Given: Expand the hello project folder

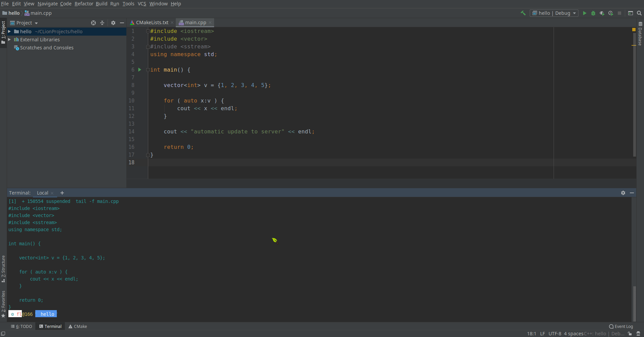Looking at the screenshot, I should pos(9,32).
